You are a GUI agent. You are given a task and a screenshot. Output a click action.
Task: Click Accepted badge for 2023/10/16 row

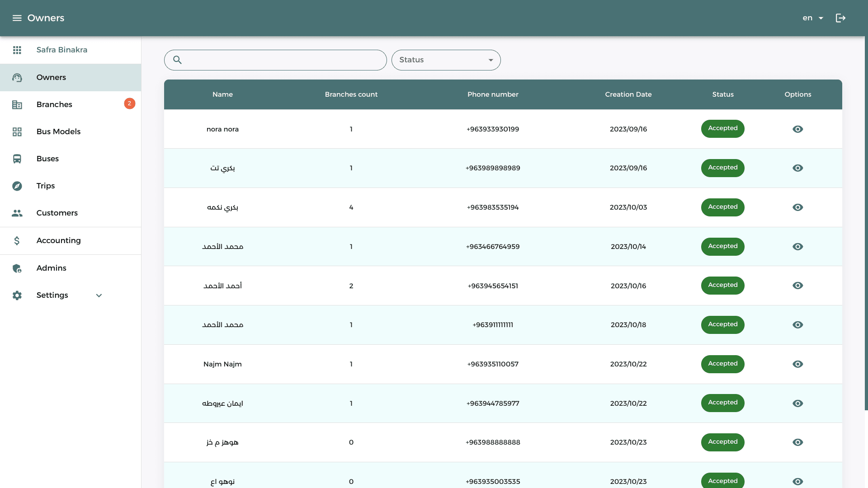coord(722,286)
